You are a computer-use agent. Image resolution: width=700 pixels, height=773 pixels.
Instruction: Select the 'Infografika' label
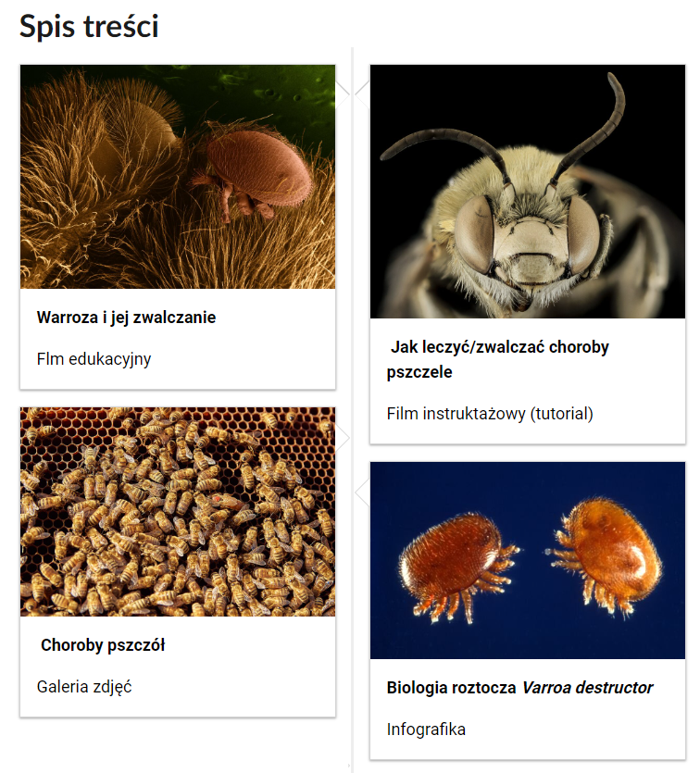426,729
